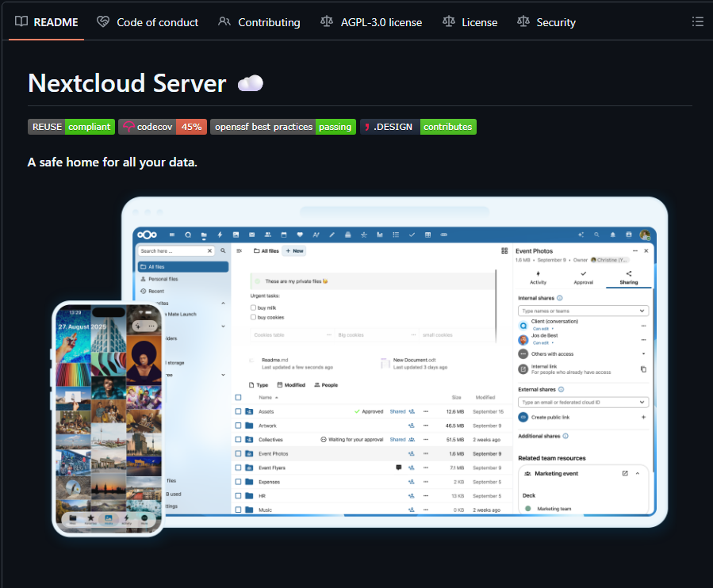Open the notifications bell in Nextcloud header
Viewport: 713px width, 588px height.
point(612,235)
